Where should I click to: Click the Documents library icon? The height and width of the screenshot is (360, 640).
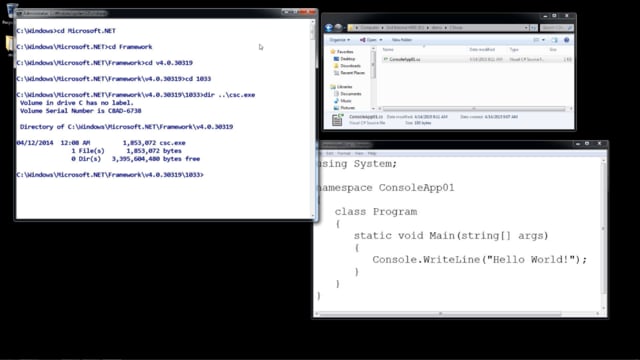(336, 93)
